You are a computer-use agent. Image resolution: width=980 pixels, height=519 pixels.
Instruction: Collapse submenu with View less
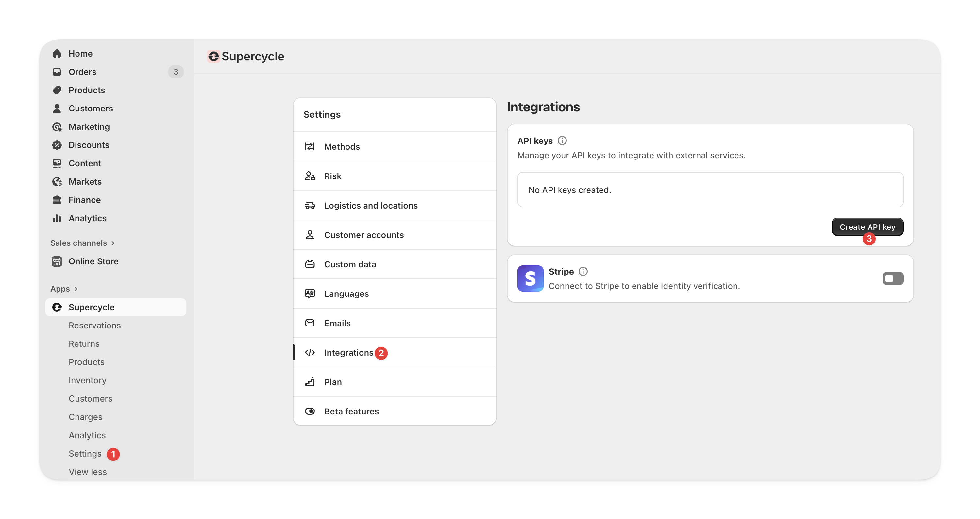tap(88, 472)
